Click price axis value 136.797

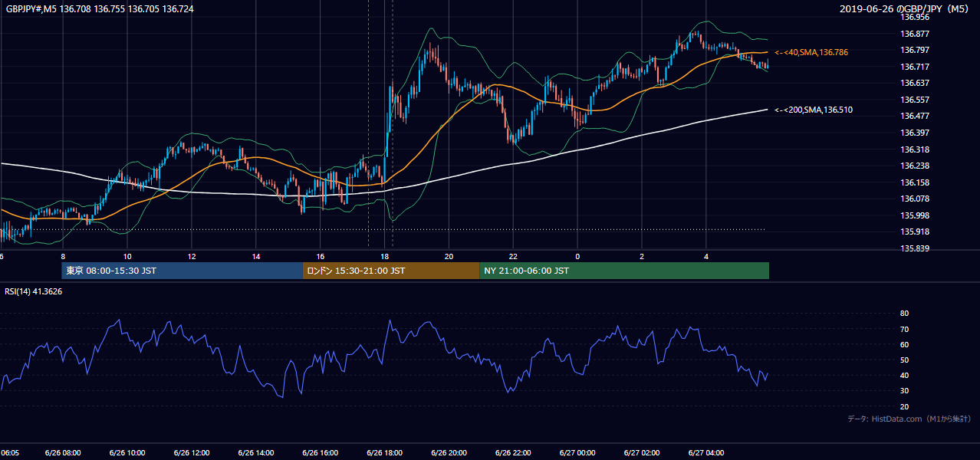[x=915, y=50]
